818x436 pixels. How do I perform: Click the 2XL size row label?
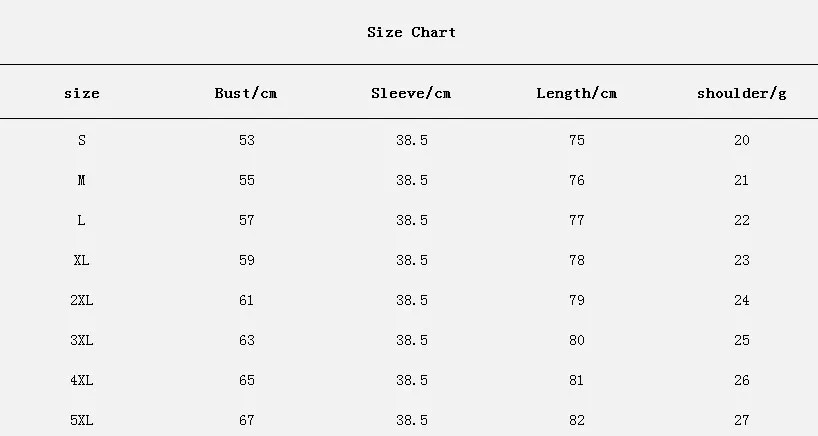click(x=81, y=300)
